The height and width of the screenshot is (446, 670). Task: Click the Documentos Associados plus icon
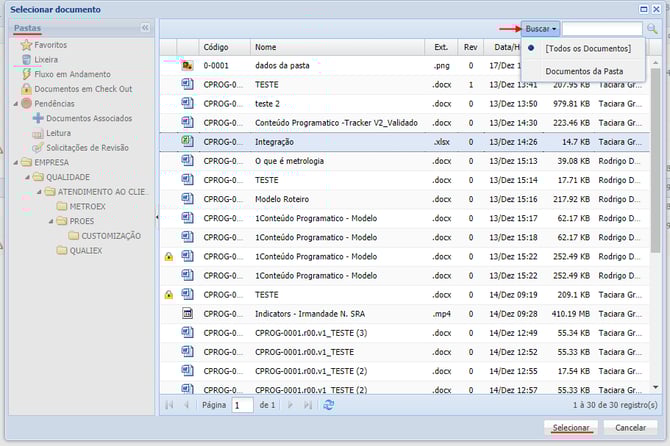point(38,118)
